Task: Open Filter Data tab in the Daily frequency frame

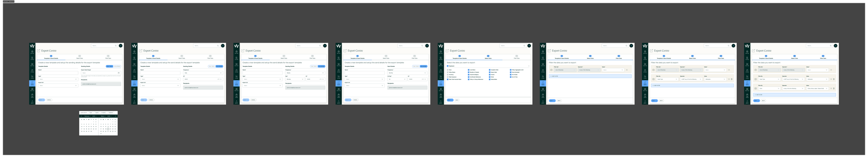Action: tap(210, 57)
